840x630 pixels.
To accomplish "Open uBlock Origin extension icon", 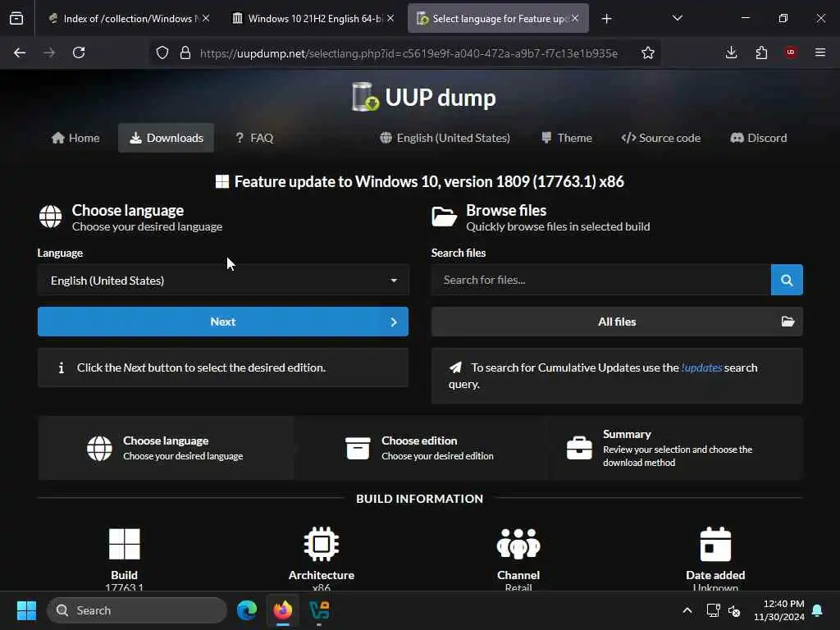I will tap(791, 52).
